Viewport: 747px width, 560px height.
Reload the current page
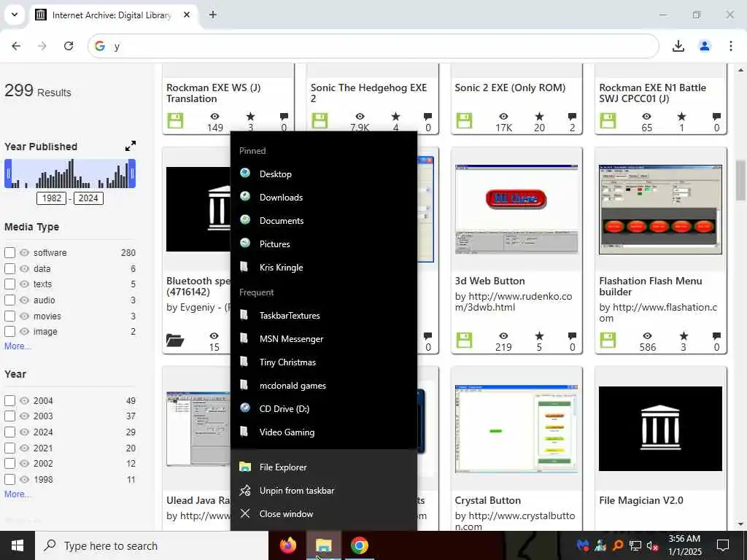[69, 46]
